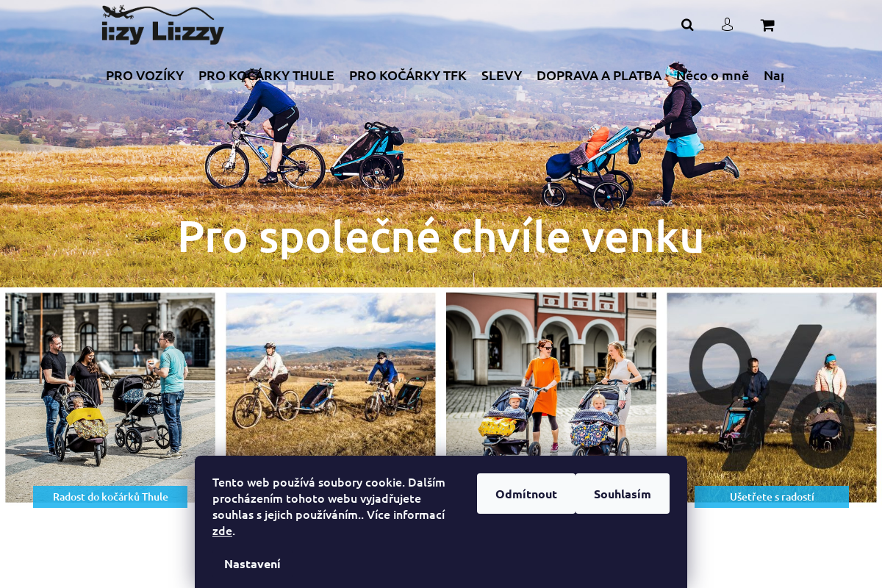Open cookie Nastavení settings
The width and height of the screenshot is (882, 588).
tap(252, 564)
